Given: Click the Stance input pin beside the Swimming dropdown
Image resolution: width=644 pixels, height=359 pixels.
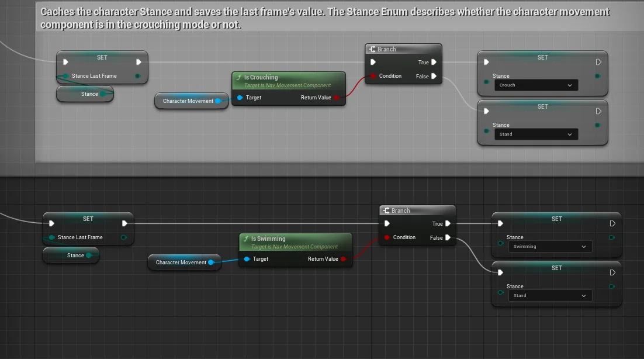Looking at the screenshot, I should [500, 244].
